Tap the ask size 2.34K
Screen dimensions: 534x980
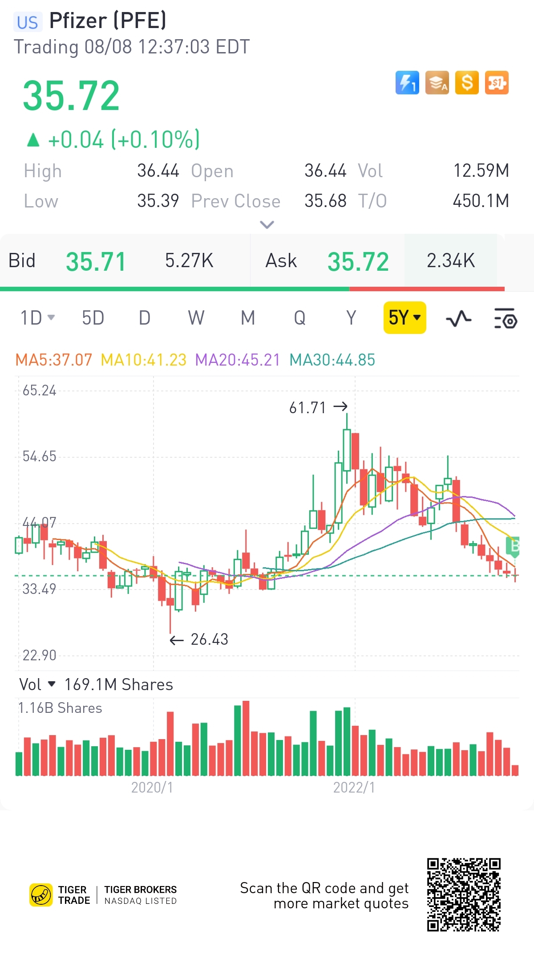pyautogui.click(x=451, y=260)
